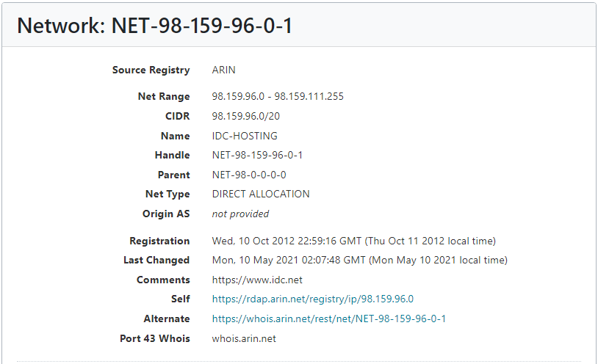598x364 pixels.
Task: Click the Handle value NET-98-159-96-0-1
Action: tap(257, 155)
